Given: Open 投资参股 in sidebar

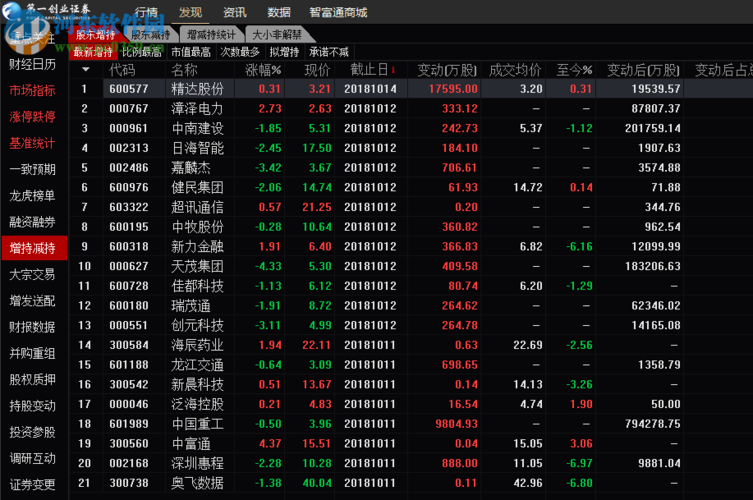Looking at the screenshot, I should click(32, 432).
